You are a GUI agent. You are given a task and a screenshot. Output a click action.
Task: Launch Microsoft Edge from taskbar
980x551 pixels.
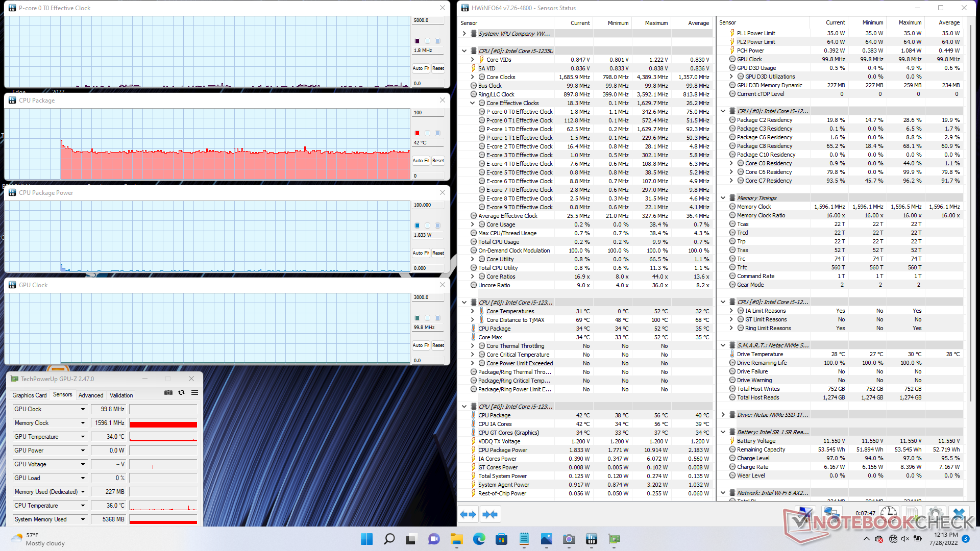click(x=479, y=539)
